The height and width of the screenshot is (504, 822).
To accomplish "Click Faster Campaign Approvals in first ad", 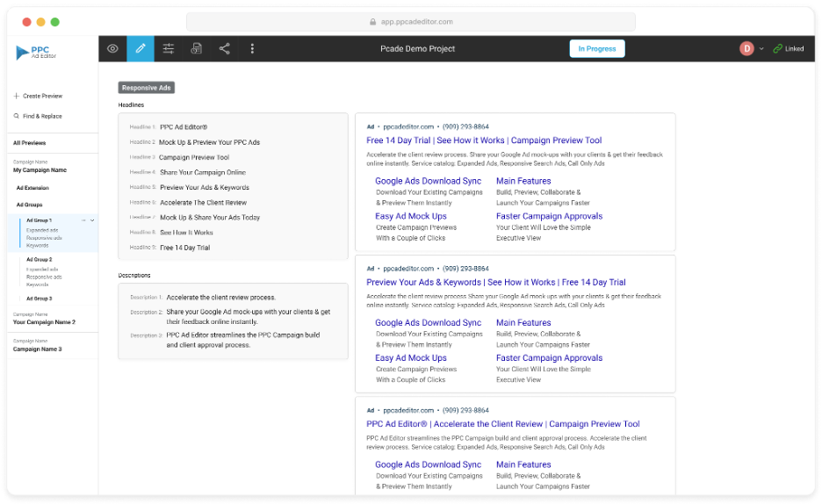I will (x=549, y=216).
